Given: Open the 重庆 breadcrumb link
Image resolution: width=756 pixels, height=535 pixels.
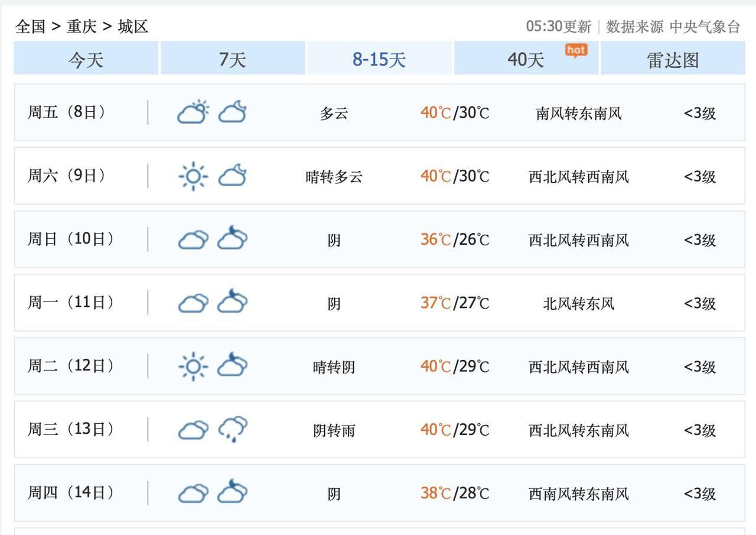Looking at the screenshot, I should pyautogui.click(x=82, y=27).
